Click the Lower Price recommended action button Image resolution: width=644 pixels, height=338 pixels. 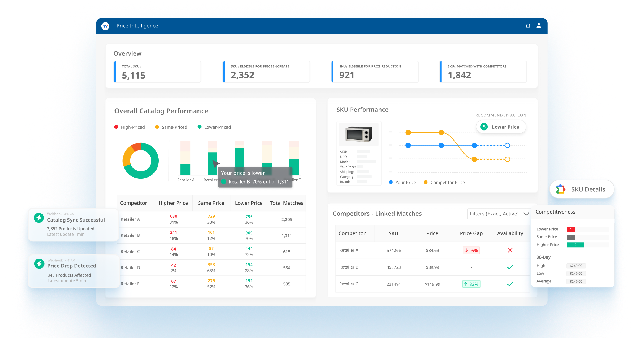coord(501,127)
